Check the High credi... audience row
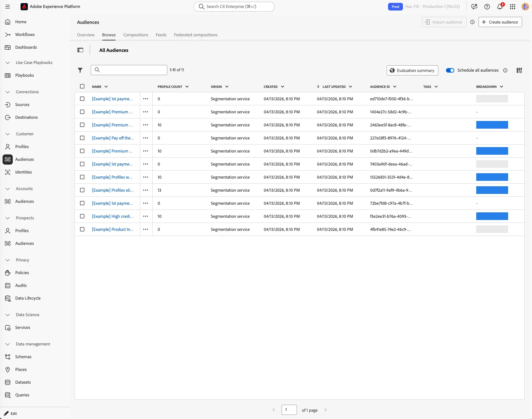 point(82,216)
